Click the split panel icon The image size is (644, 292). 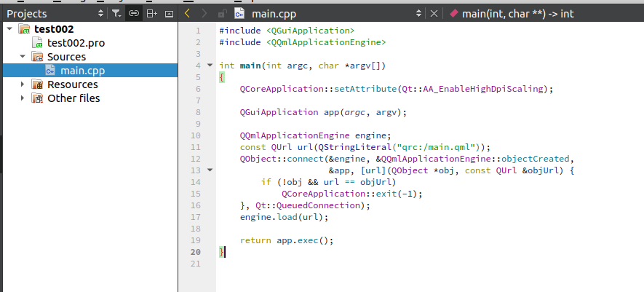[x=152, y=14]
